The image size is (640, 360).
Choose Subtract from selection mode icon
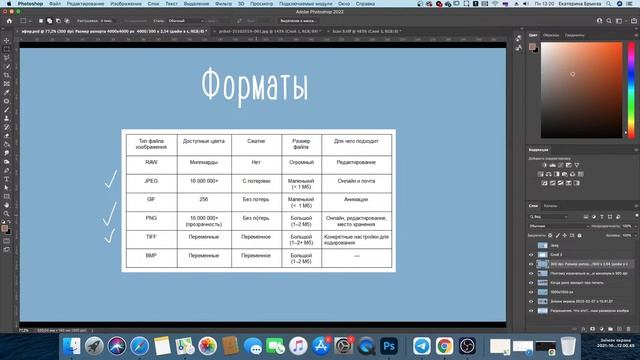58,20
